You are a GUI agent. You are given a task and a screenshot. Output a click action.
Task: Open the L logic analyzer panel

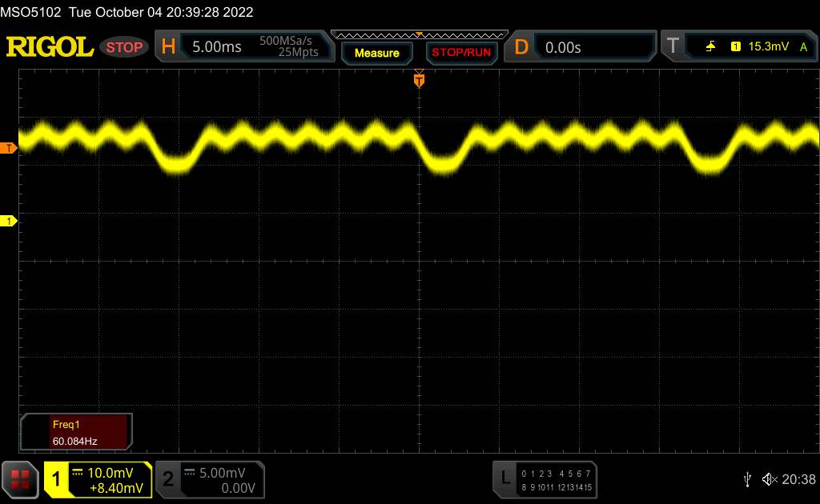click(504, 478)
